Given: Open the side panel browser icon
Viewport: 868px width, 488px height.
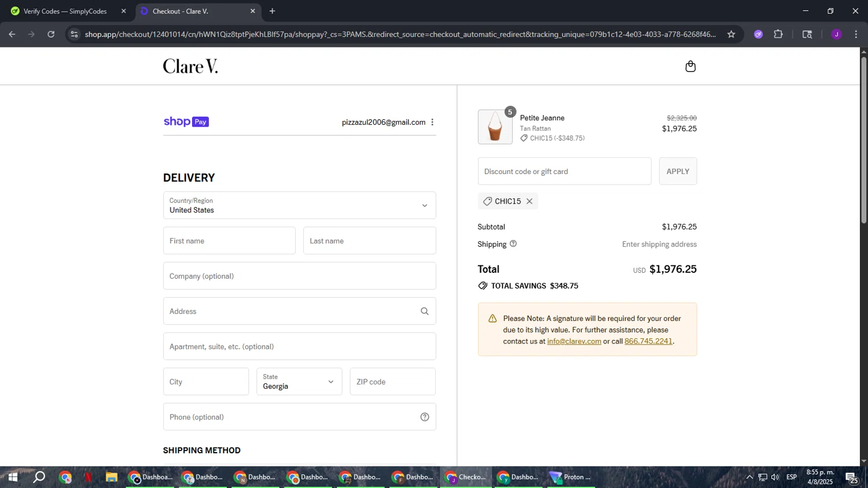Looking at the screenshot, I should pos(807,34).
